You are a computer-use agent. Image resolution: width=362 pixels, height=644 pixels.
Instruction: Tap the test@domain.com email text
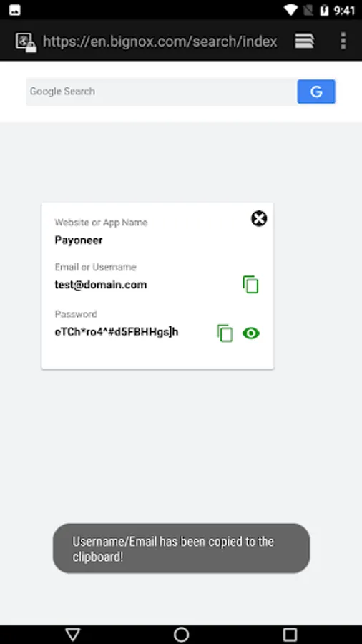coord(101,285)
